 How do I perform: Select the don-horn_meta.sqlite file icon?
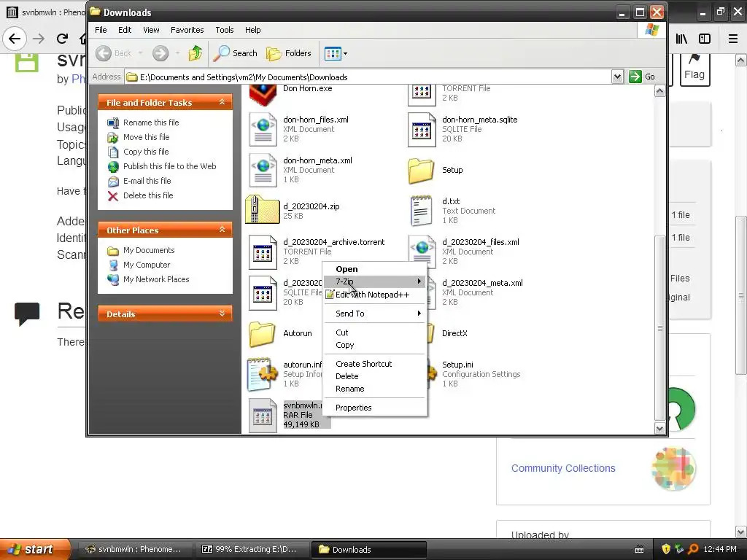coord(422,129)
